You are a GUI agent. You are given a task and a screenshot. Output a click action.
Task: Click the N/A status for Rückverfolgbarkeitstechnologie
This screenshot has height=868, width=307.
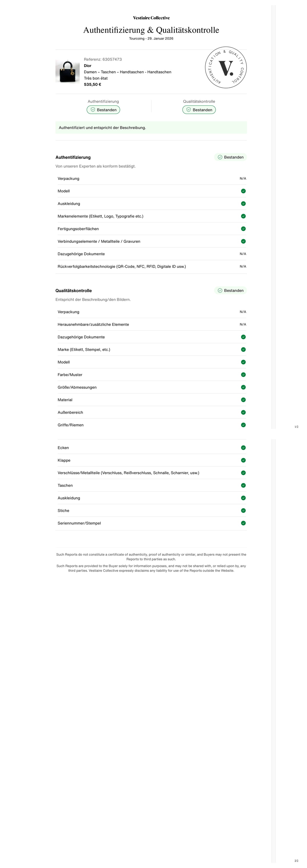243,267
